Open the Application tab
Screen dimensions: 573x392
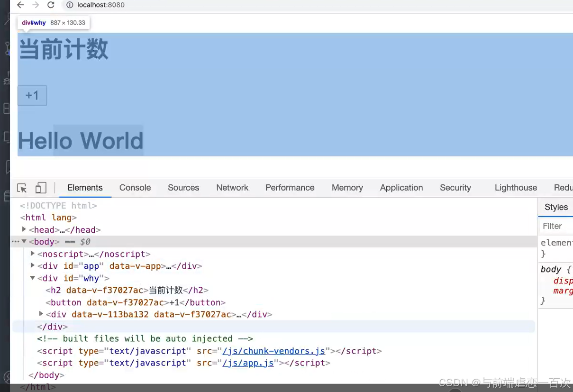[x=401, y=188]
